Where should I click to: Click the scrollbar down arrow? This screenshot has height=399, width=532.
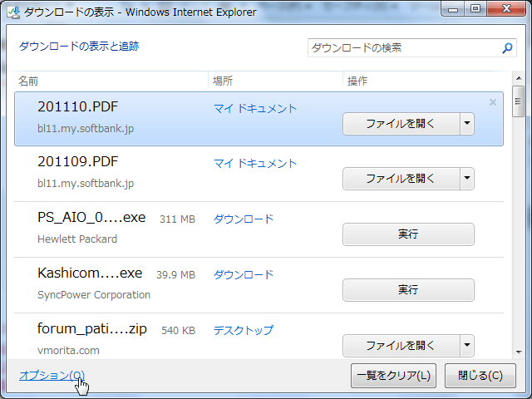click(519, 352)
